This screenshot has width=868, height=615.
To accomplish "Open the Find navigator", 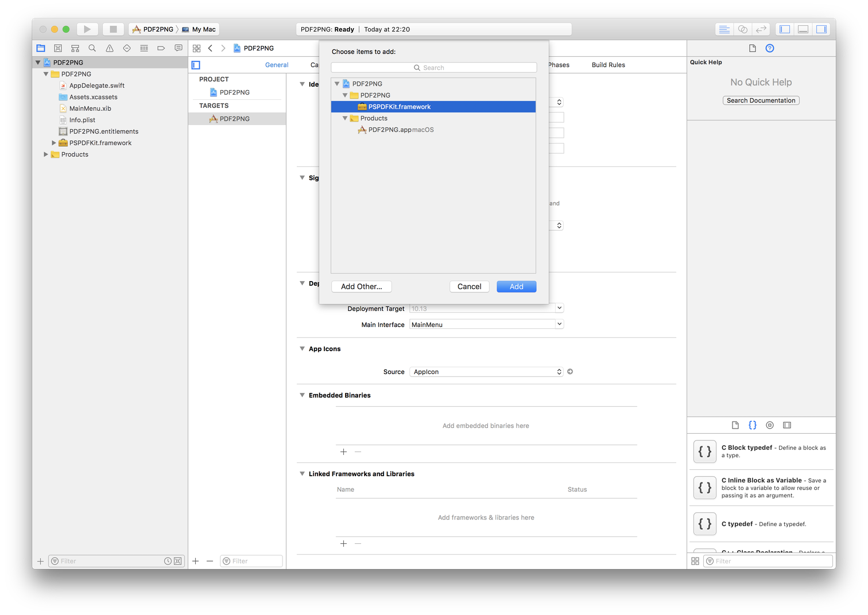I will coord(92,48).
